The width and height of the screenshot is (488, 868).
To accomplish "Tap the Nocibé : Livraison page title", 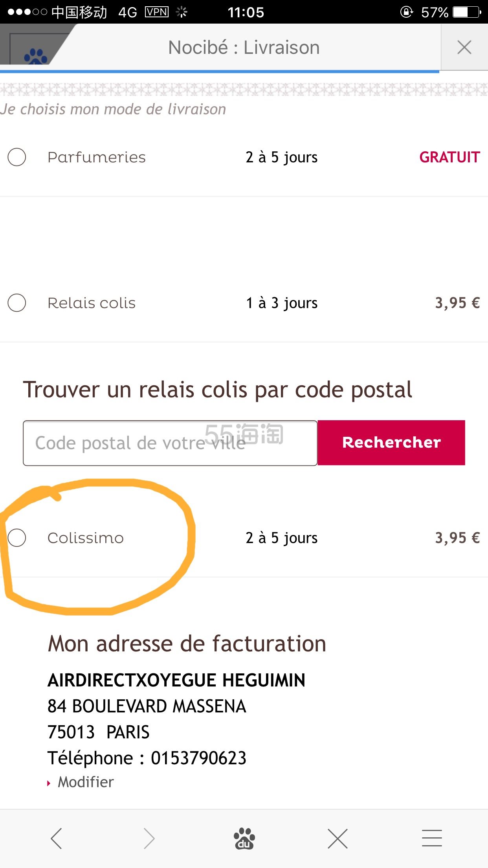I will (x=244, y=48).
